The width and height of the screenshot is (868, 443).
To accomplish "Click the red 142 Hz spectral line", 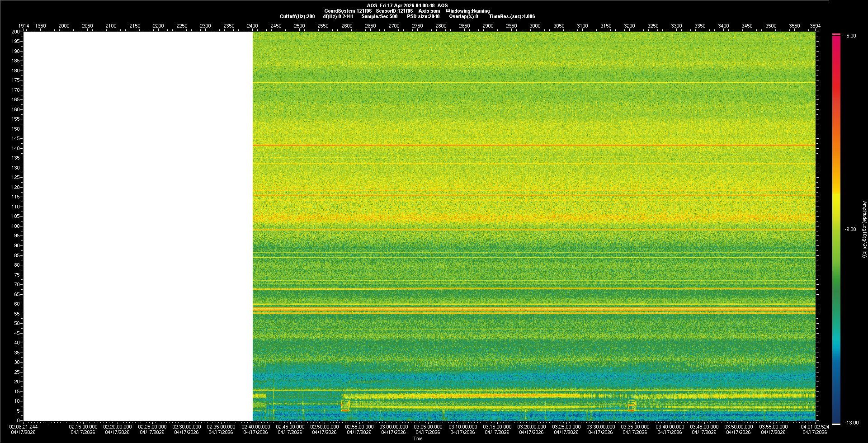I will coord(533,145).
